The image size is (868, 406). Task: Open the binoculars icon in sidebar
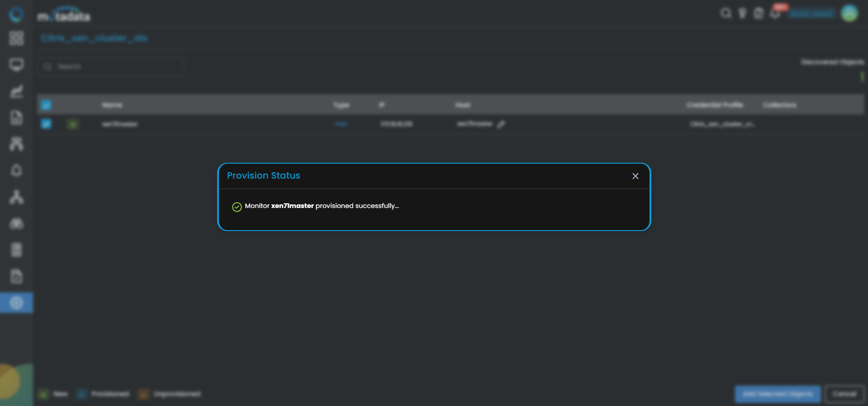[16, 223]
